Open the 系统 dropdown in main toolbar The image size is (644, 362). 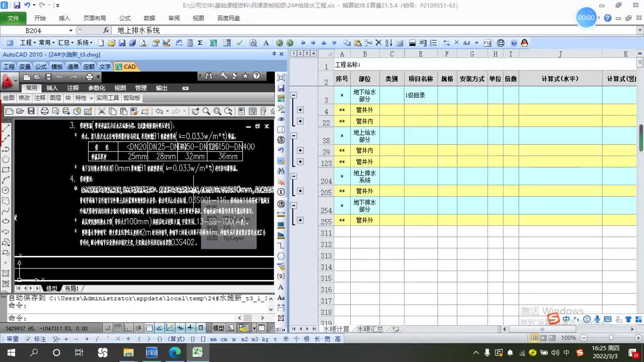tap(85, 43)
